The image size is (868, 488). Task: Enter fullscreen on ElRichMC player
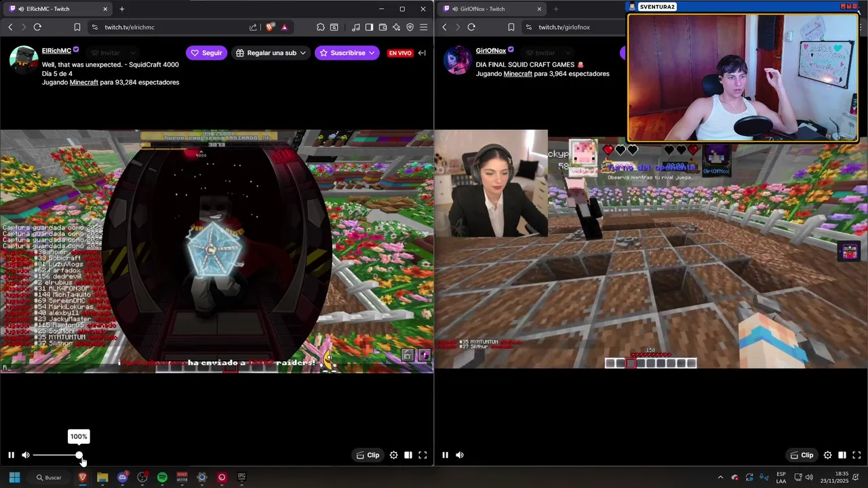(x=422, y=455)
